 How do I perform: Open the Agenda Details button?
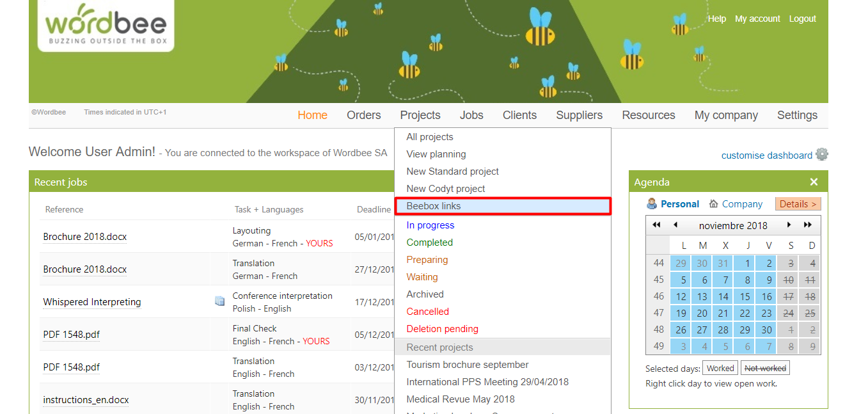(798, 204)
